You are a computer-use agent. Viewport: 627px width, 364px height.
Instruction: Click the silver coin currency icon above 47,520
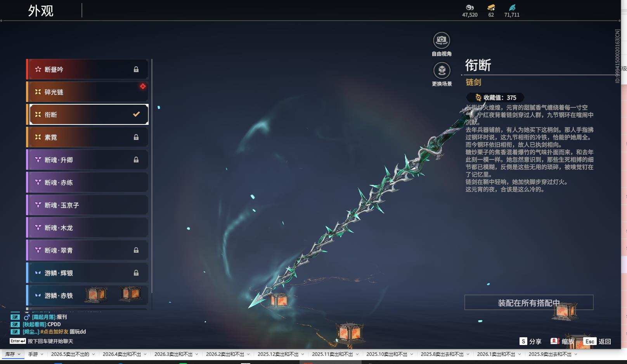pos(470,7)
